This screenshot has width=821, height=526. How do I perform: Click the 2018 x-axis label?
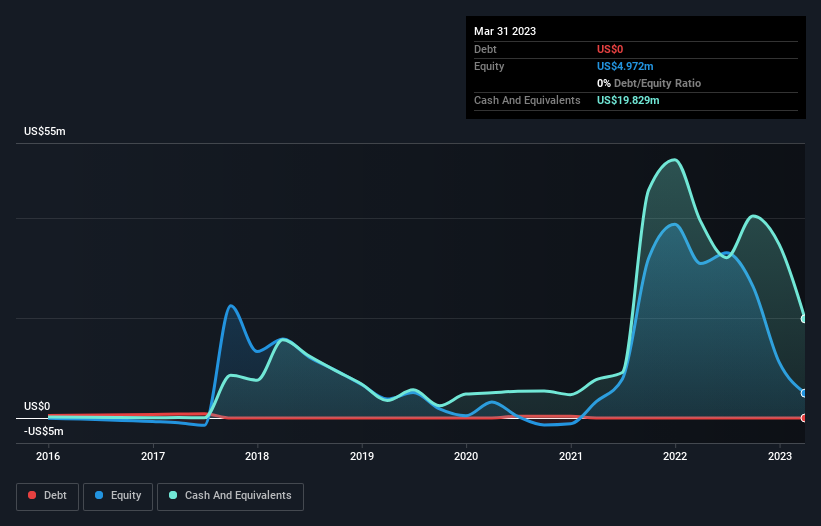click(x=257, y=456)
